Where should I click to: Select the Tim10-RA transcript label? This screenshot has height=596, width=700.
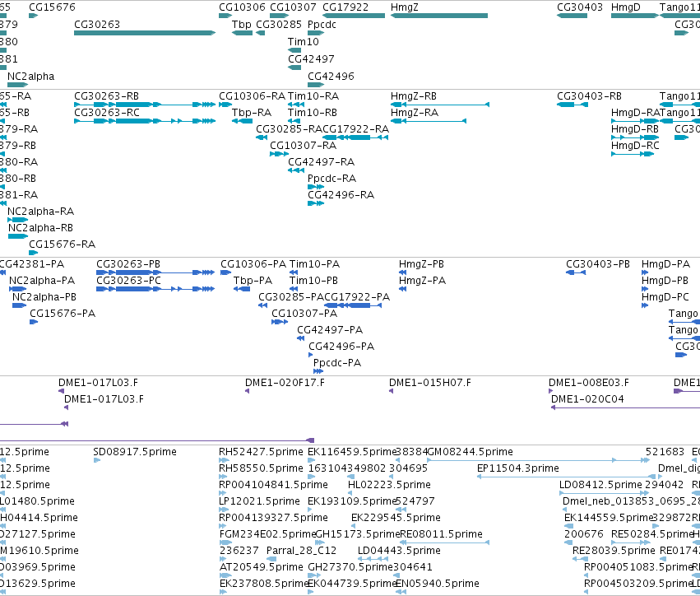313,96
